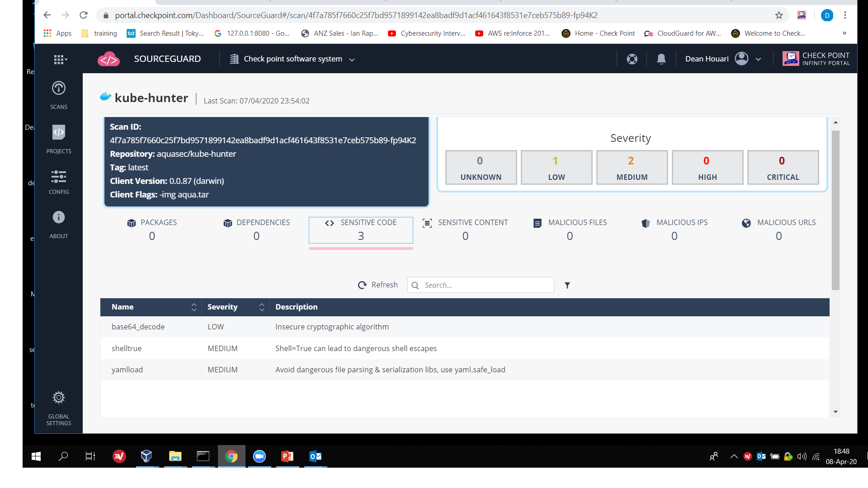The image size is (868, 488).
Task: Sort the table by Name column
Action: click(x=194, y=307)
